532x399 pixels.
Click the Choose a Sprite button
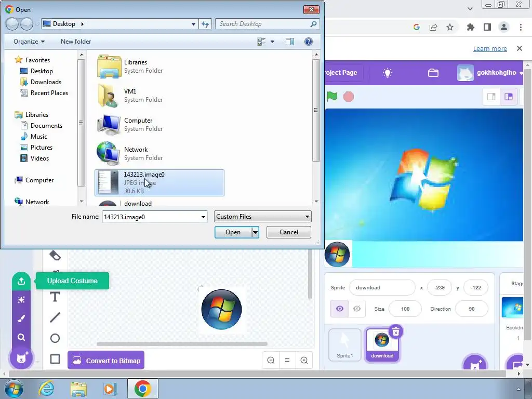(475, 363)
